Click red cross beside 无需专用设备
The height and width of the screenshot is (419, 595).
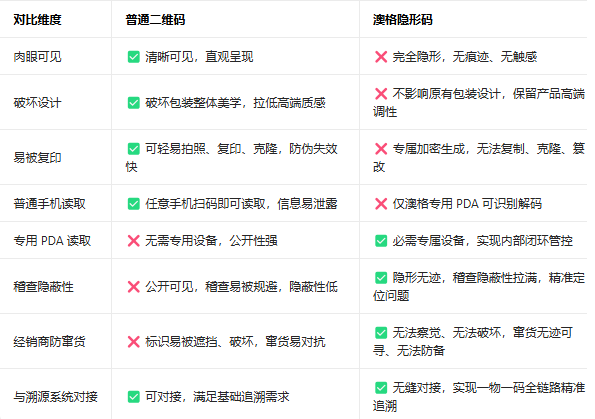(134, 241)
